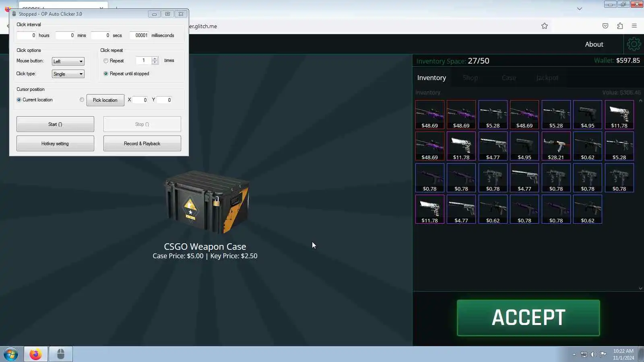This screenshot has width=644, height=362.
Task: Click the Pick location button
Action: pyautogui.click(x=105, y=100)
